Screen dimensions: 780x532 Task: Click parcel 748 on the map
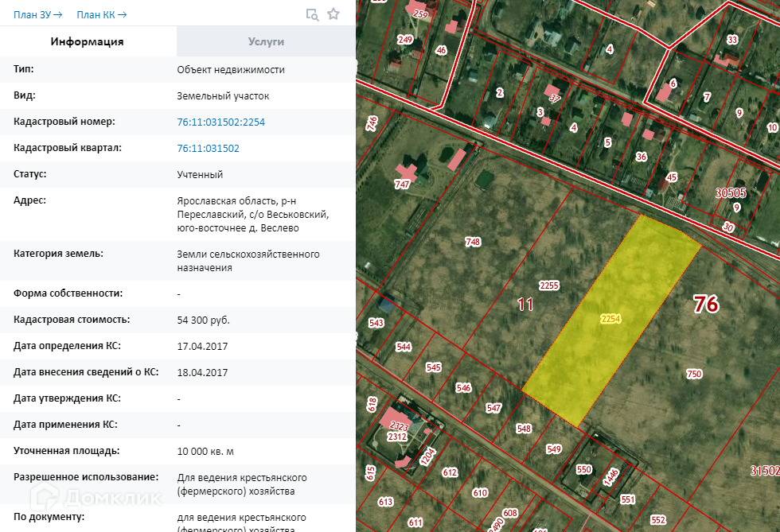pyautogui.click(x=473, y=242)
